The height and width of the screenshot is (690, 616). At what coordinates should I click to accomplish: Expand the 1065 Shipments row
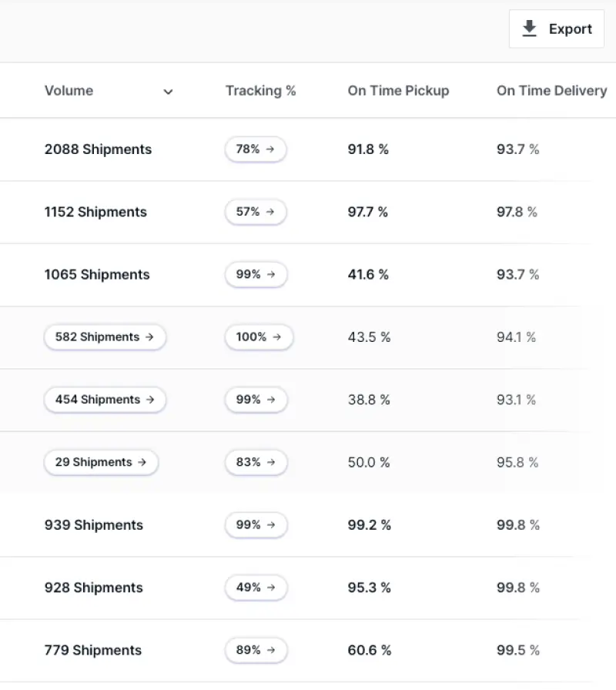tap(97, 275)
